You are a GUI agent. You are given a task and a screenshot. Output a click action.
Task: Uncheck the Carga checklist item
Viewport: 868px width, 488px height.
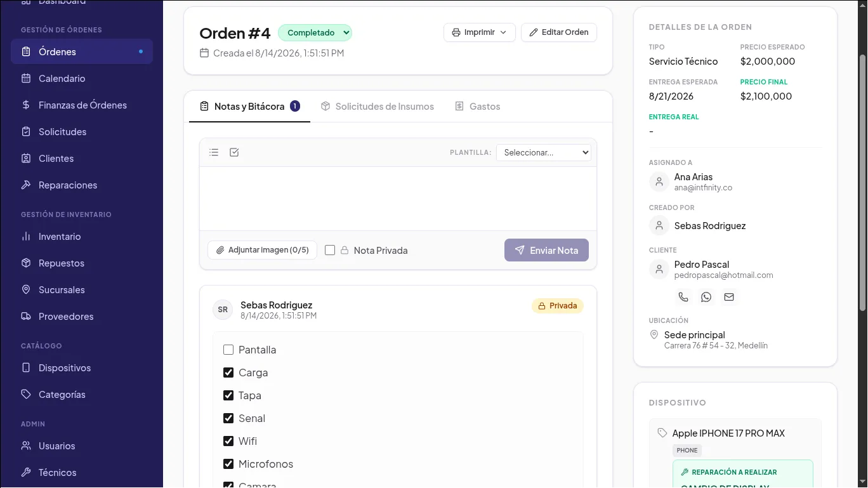pyautogui.click(x=228, y=373)
